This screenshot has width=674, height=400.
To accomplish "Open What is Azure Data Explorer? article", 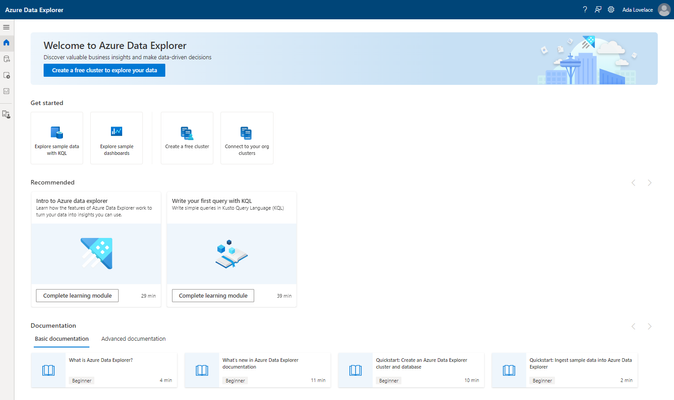I will [x=101, y=360].
